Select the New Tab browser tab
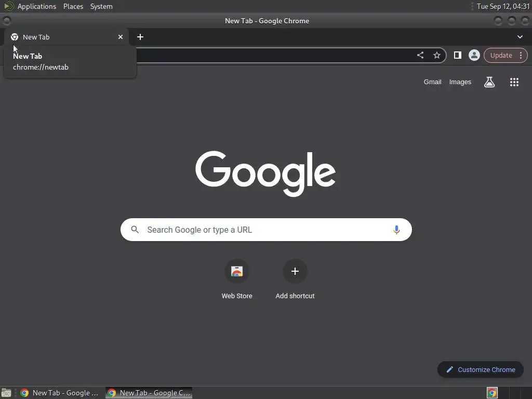 66,37
